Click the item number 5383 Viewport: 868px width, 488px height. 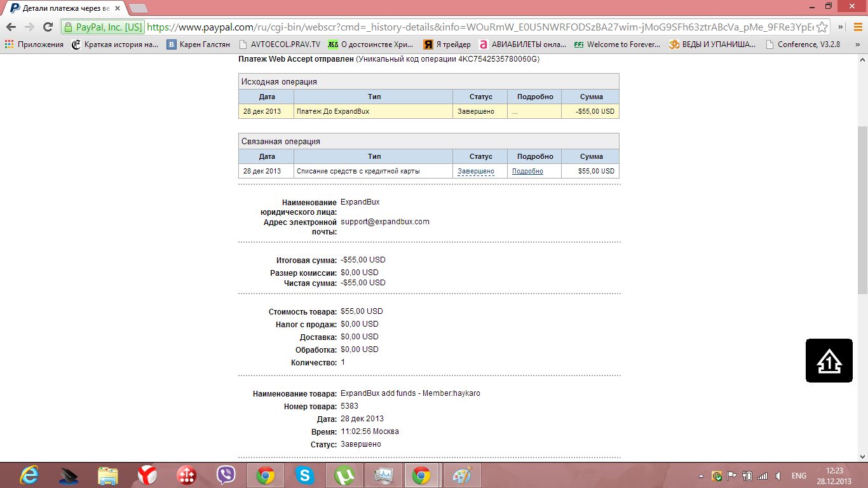[349, 406]
